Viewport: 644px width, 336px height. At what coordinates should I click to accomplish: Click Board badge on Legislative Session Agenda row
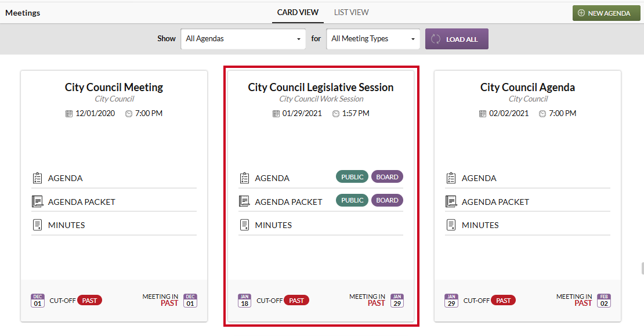tap(388, 176)
